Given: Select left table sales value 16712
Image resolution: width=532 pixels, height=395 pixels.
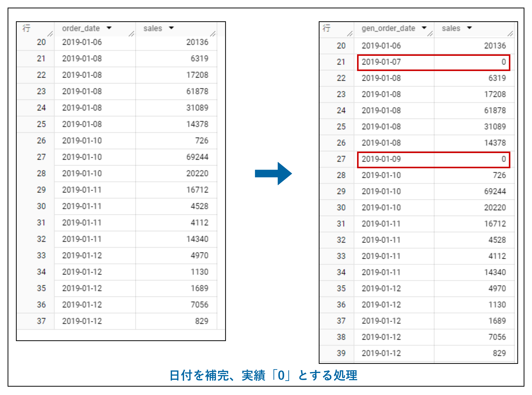Looking at the screenshot, I should pos(197,190).
